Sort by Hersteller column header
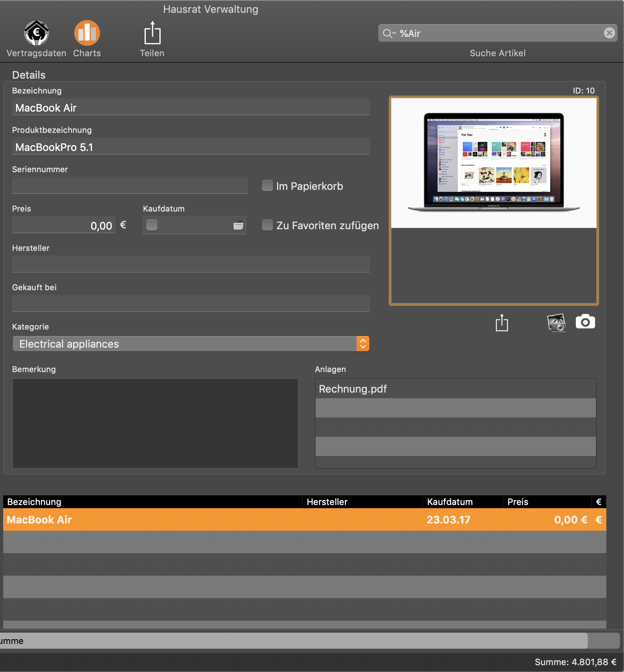Screen dimensions: 624x672 (363, 502)
